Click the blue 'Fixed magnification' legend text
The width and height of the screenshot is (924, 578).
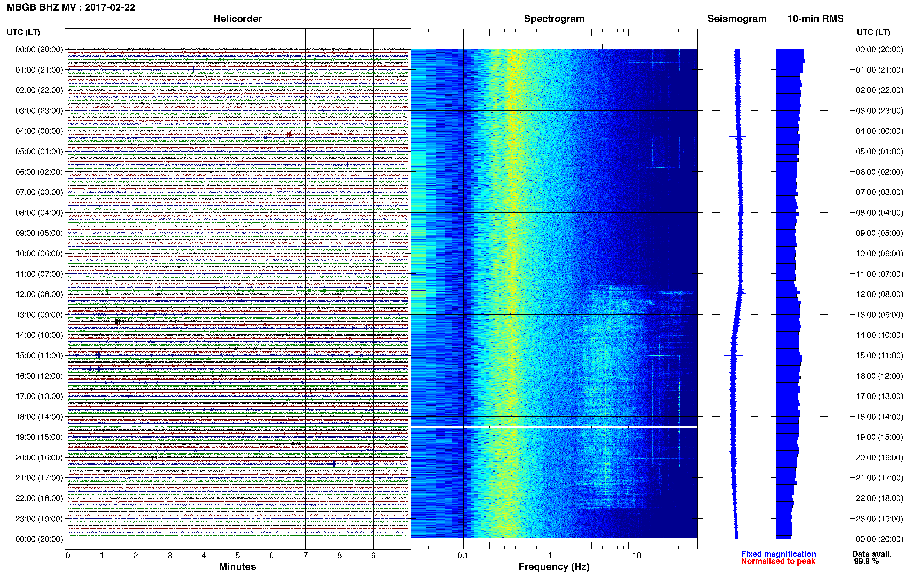click(778, 554)
